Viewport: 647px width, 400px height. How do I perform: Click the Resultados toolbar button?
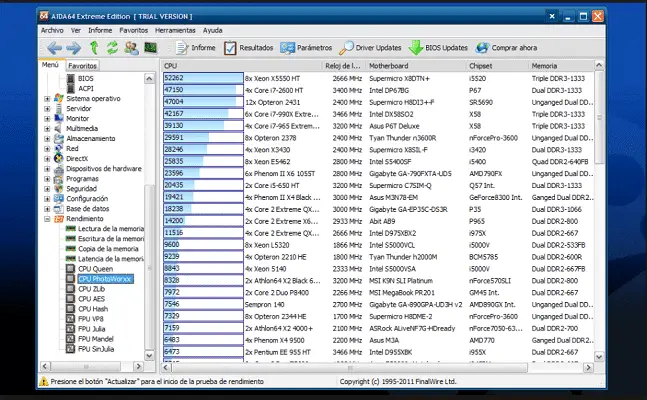pyautogui.click(x=248, y=48)
